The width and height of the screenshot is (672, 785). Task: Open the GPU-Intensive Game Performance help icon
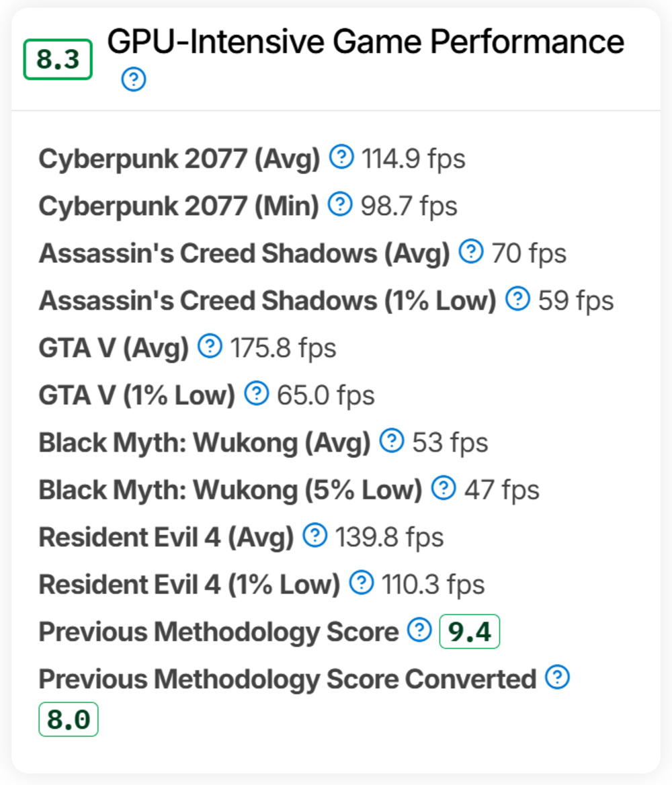coord(132,79)
